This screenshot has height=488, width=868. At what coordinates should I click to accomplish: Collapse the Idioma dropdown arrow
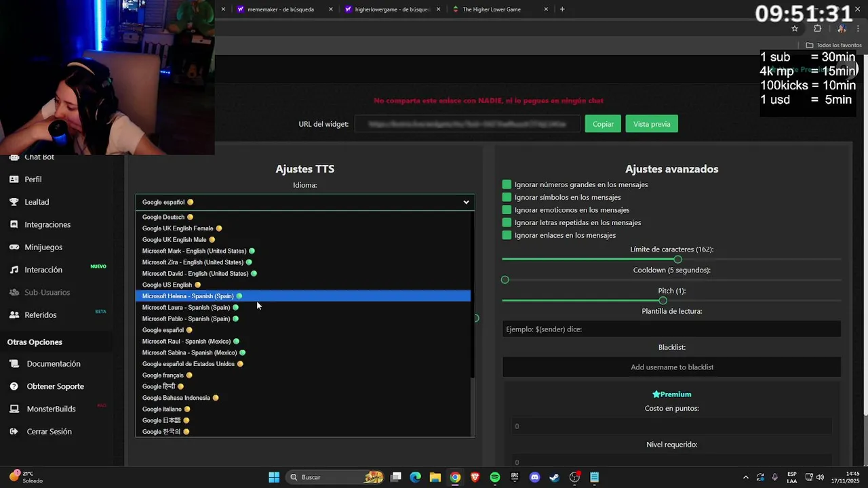coord(466,202)
